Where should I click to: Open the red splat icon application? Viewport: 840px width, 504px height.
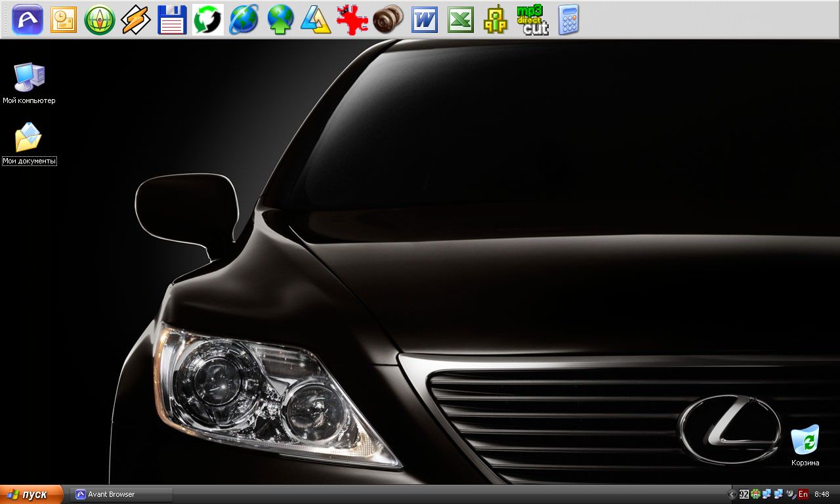coord(352,20)
